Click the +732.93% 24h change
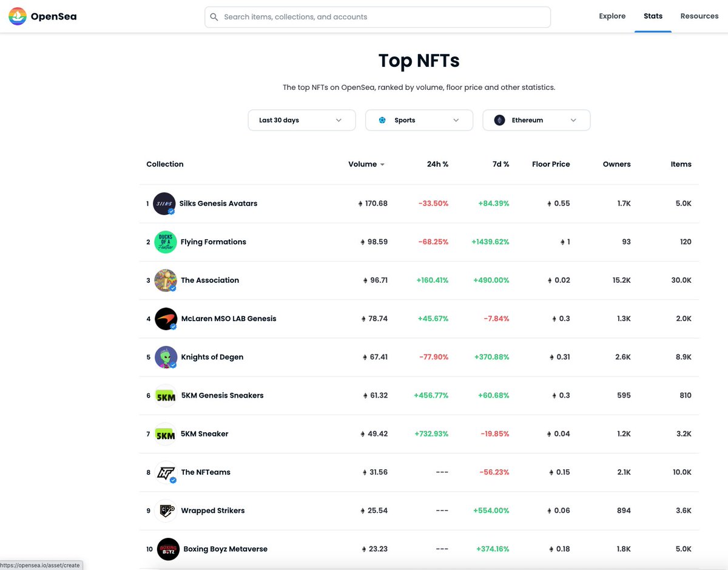Image resolution: width=728 pixels, height=570 pixels. coord(432,433)
